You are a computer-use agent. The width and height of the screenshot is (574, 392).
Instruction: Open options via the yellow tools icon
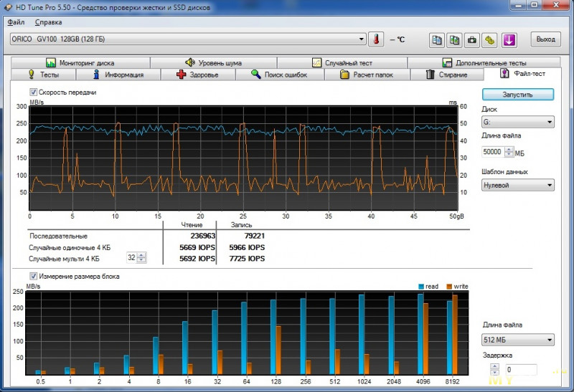pyautogui.click(x=490, y=39)
